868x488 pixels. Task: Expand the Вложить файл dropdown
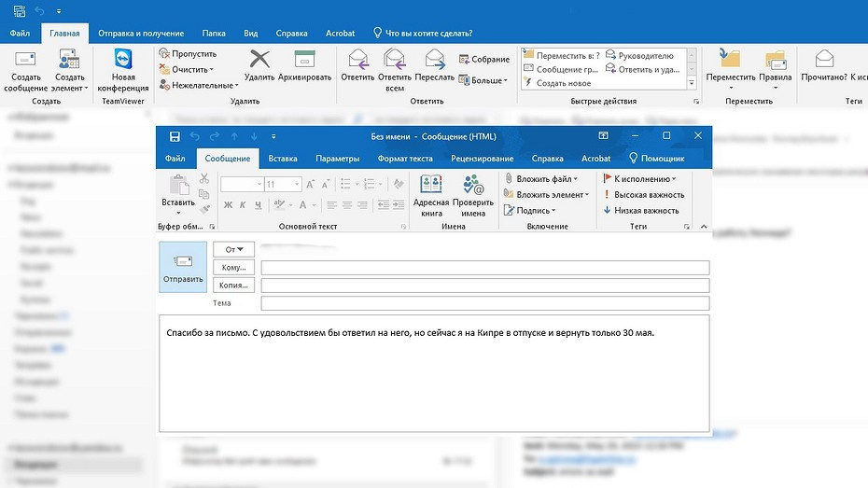pyautogui.click(x=575, y=178)
